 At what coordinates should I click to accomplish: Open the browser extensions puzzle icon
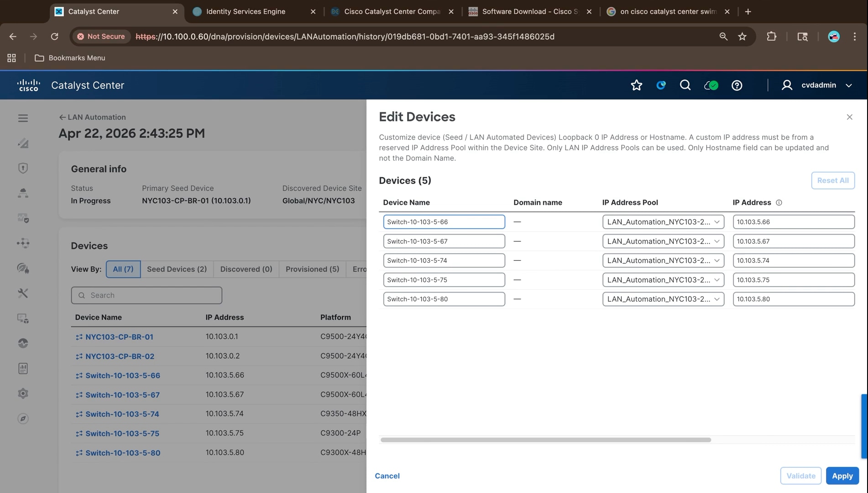pos(771,37)
